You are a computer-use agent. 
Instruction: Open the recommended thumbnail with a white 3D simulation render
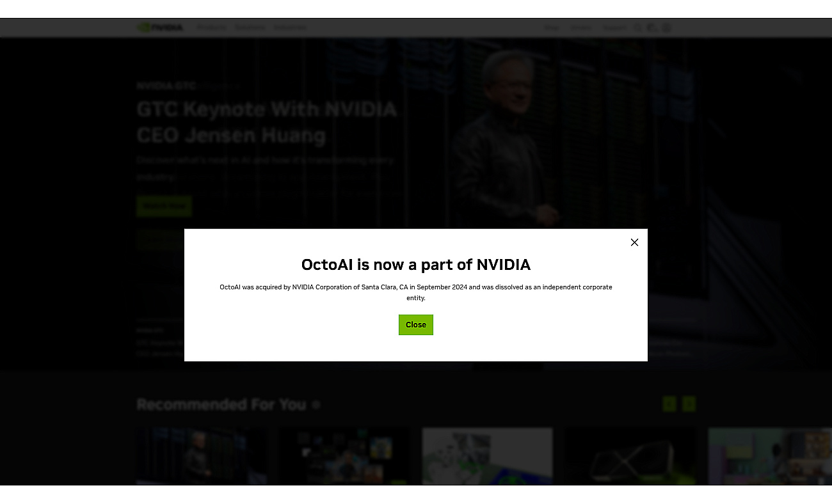(x=487, y=456)
